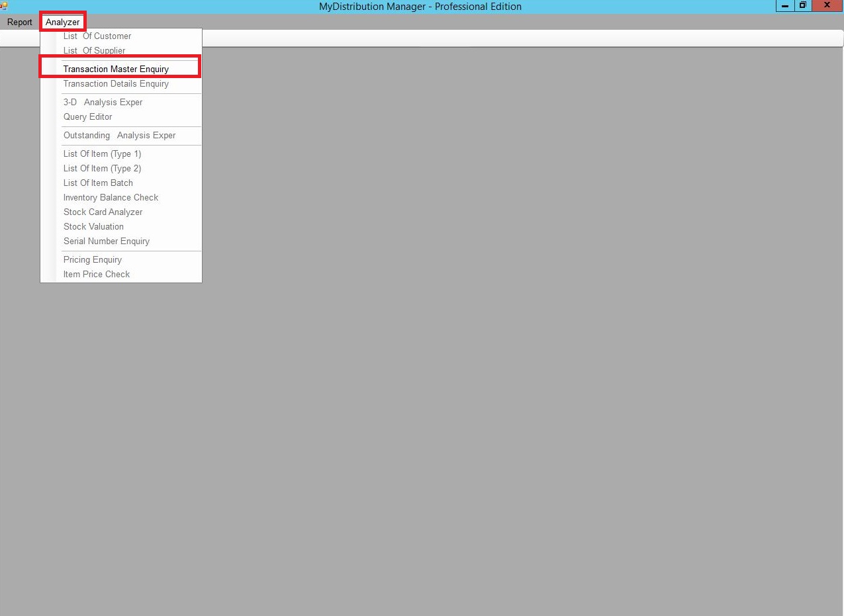Open the Query Editor
844x616 pixels.
pyautogui.click(x=87, y=117)
